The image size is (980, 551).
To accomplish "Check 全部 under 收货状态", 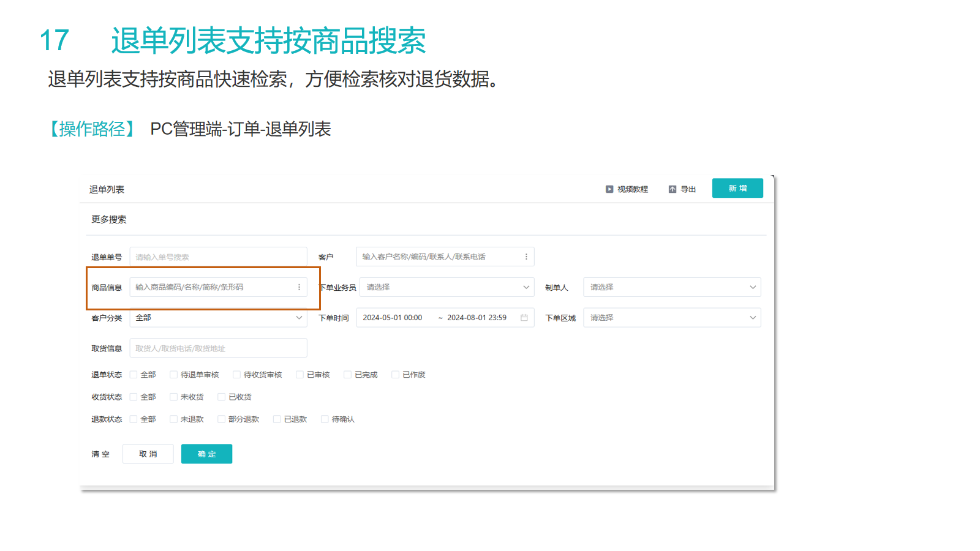I will (x=134, y=397).
